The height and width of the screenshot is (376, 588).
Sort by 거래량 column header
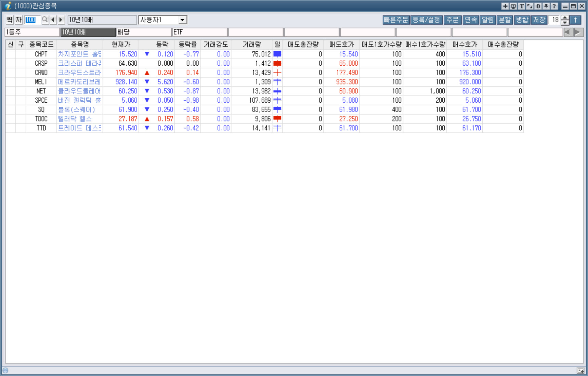pos(252,44)
